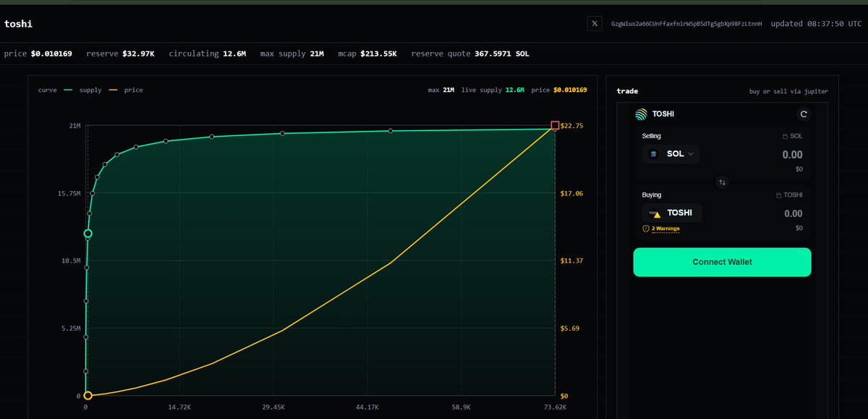
Task: Click the 'buy or sell via jupiter' text
Action: coord(788,91)
